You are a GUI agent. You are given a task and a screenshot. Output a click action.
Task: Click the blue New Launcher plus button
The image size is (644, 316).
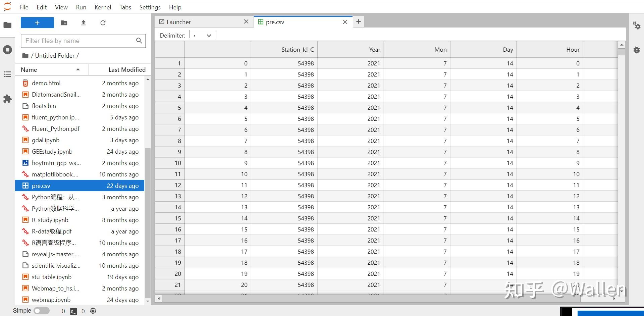click(37, 22)
